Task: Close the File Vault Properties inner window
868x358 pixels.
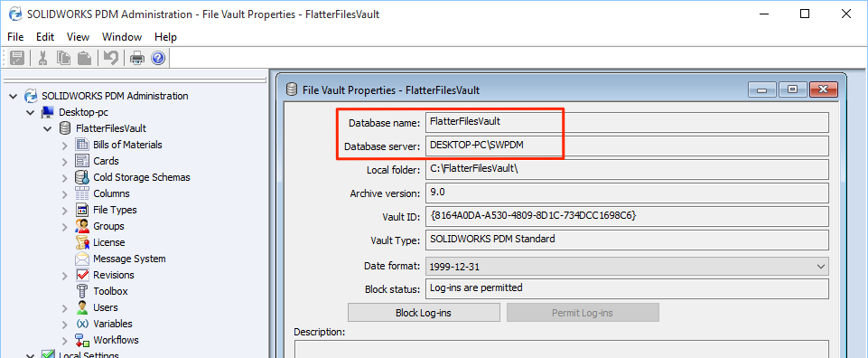Action: (823, 89)
